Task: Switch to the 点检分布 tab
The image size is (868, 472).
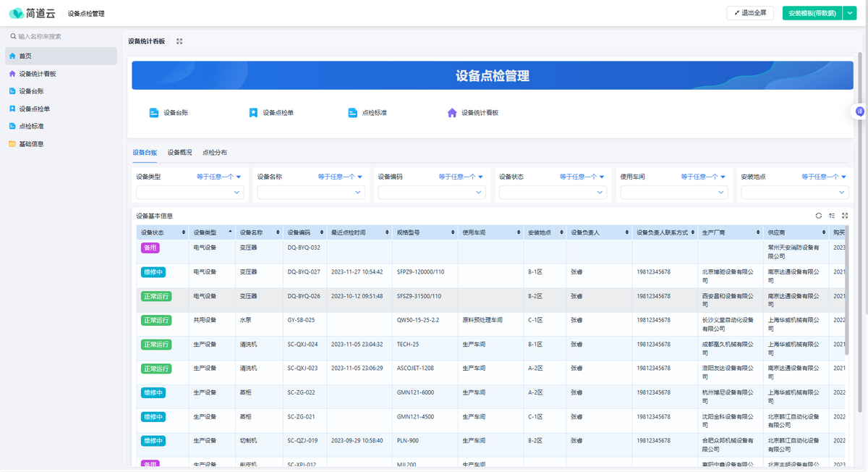Action: 214,153
